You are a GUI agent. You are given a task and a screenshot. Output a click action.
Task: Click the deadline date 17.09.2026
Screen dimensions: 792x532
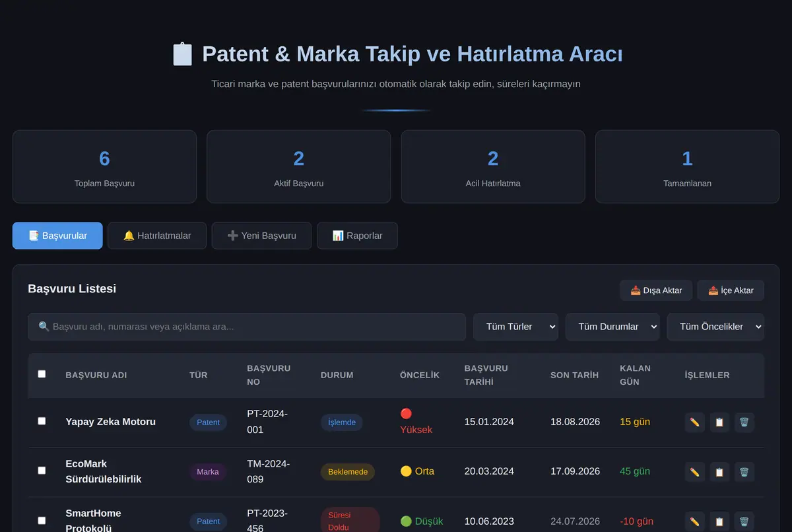pos(576,471)
